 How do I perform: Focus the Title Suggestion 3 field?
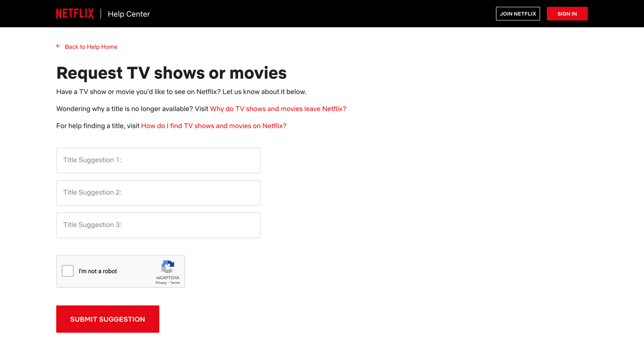click(x=158, y=225)
